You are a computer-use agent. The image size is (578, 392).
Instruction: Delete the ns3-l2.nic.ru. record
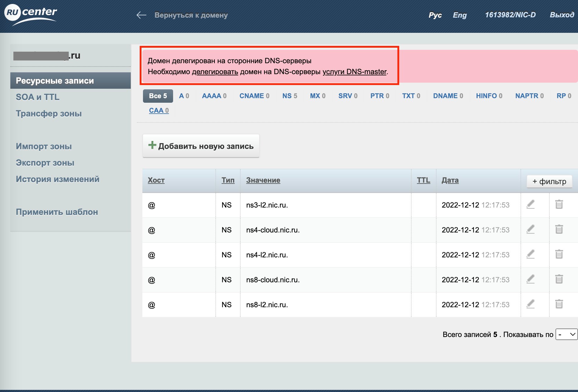click(x=559, y=205)
